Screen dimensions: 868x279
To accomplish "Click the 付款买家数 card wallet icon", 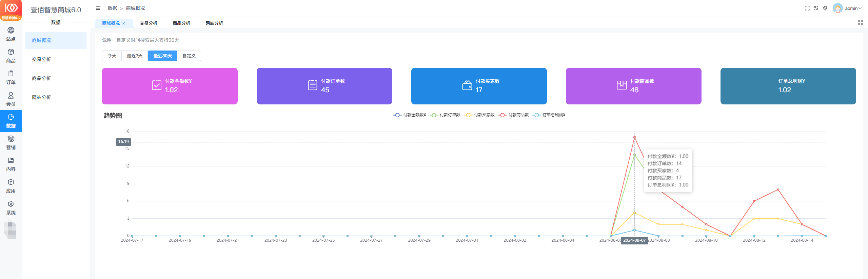I will click(467, 85).
